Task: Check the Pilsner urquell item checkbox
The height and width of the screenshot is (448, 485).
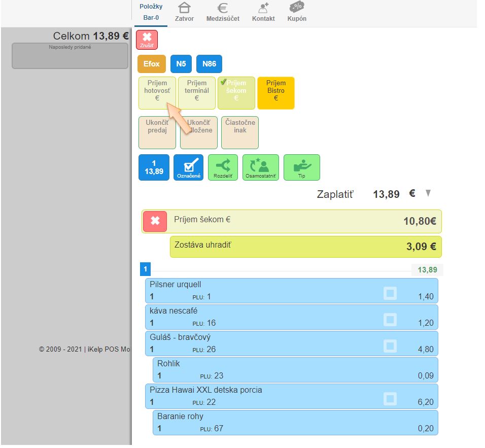Action: pos(390,293)
